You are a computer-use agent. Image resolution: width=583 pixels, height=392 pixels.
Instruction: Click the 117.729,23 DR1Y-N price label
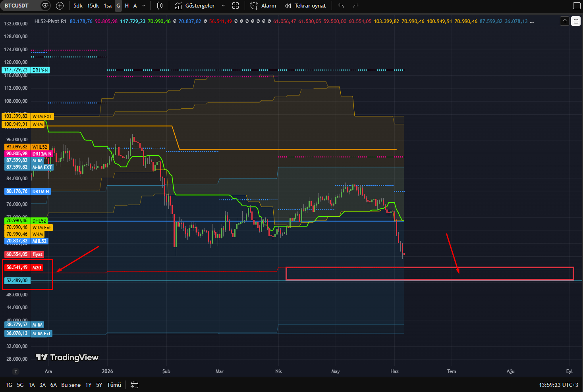26,70
